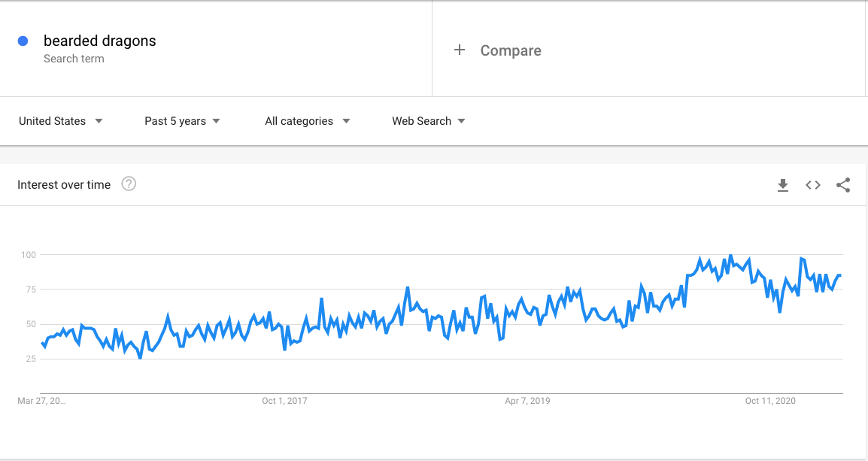Select the Apr 7, 2019 axis label
The height and width of the screenshot is (461, 868).
[527, 401]
